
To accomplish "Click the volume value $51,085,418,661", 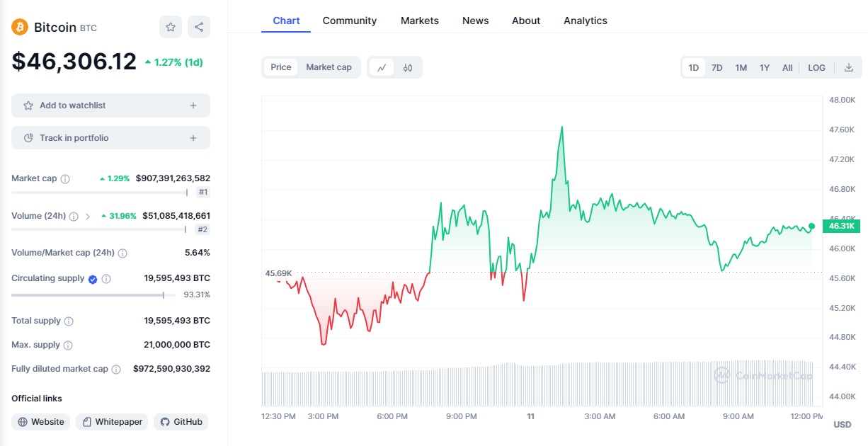I will [176, 216].
